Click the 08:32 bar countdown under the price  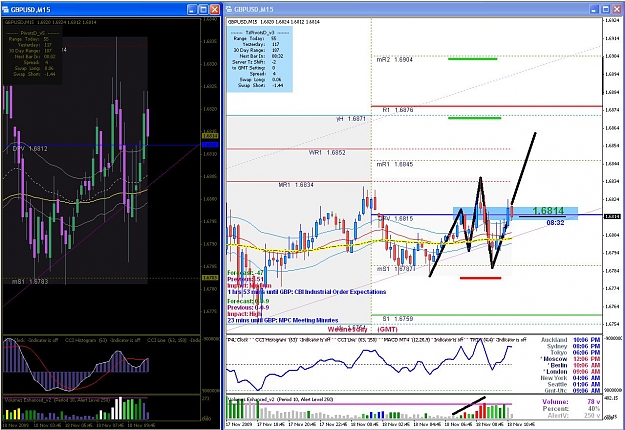pyautogui.click(x=555, y=223)
